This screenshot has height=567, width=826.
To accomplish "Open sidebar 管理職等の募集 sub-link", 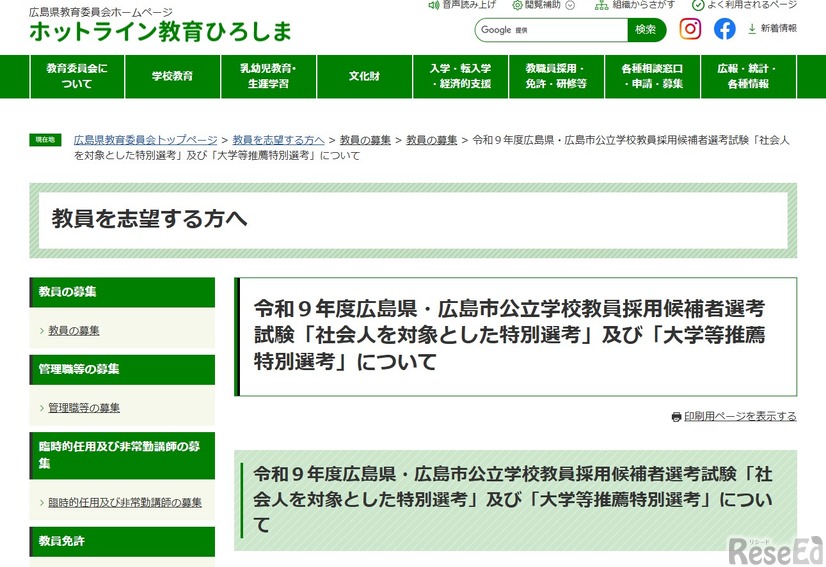I will [x=84, y=408].
